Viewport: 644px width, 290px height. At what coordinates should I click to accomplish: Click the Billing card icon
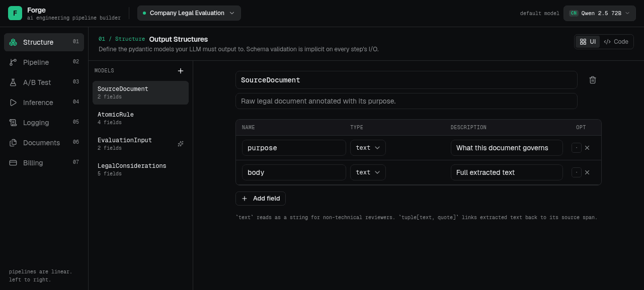[x=13, y=163]
